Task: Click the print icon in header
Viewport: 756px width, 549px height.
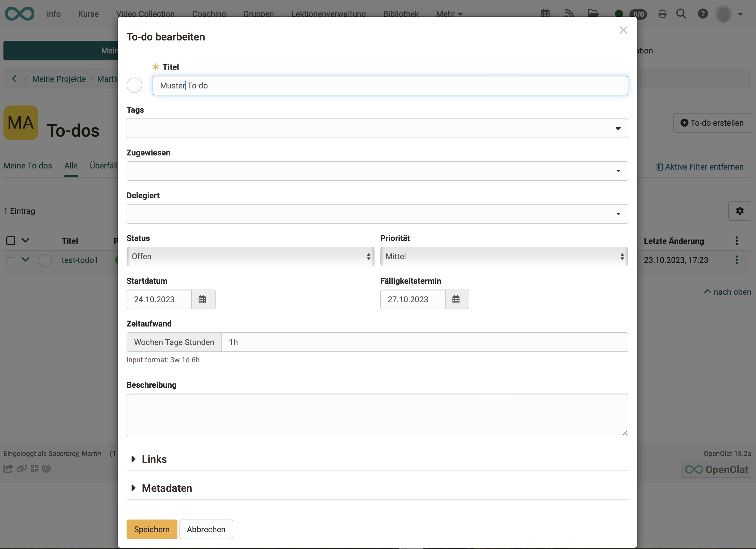Action: tap(662, 14)
